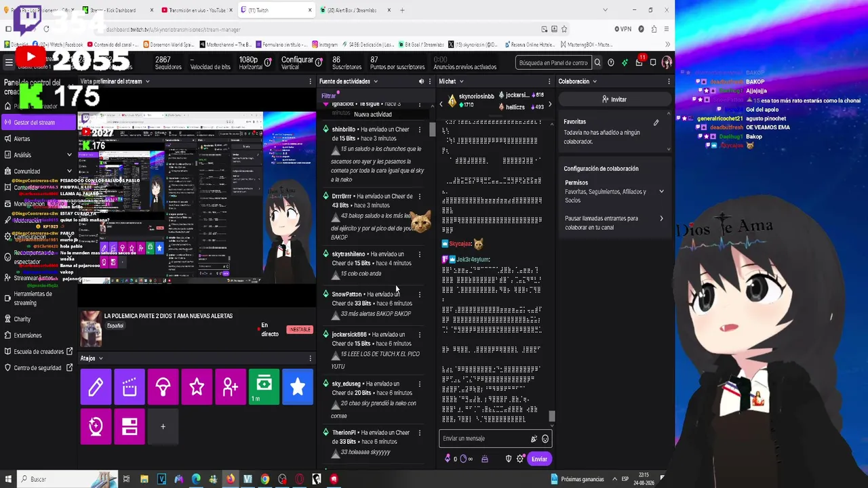The height and width of the screenshot is (488, 868).
Task: Click the 1080p Horizontal info icon
Action: coord(268,62)
